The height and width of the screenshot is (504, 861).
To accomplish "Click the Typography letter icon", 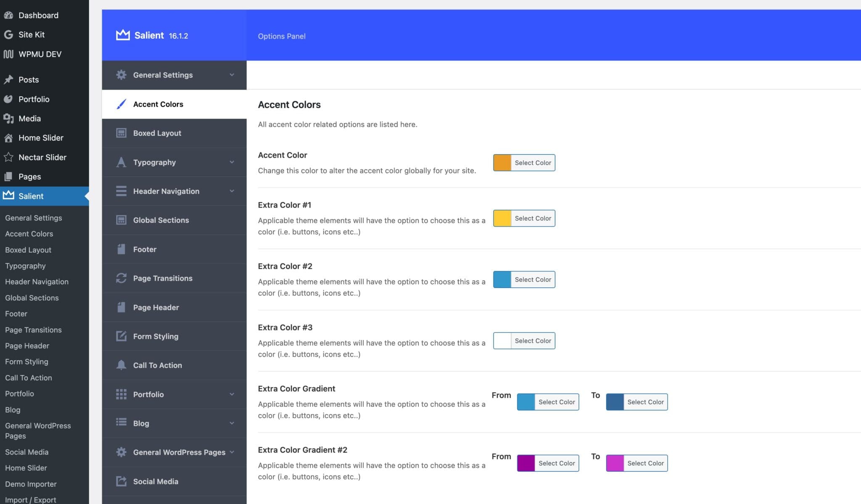I will [x=121, y=162].
